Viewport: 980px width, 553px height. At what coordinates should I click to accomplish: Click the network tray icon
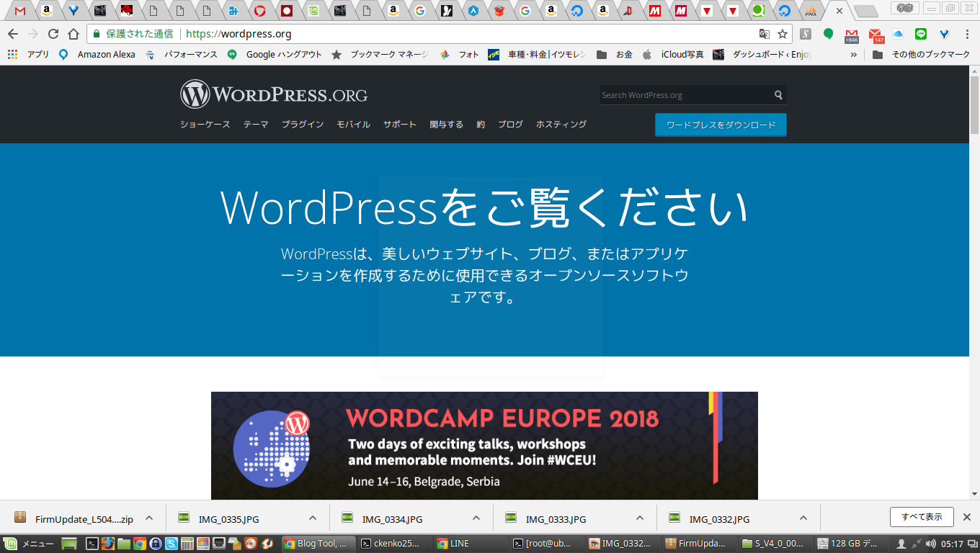pos(917,544)
